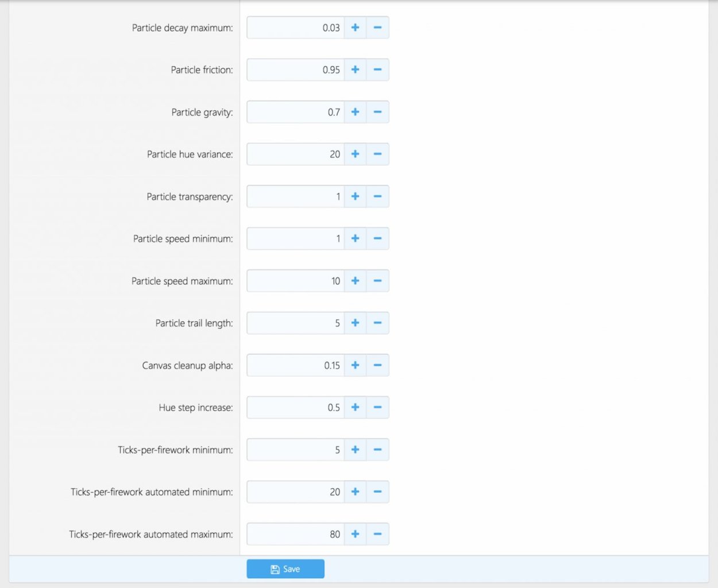718x588 pixels.
Task: Select Canvas cleanup alpha input field
Action: tap(295, 365)
